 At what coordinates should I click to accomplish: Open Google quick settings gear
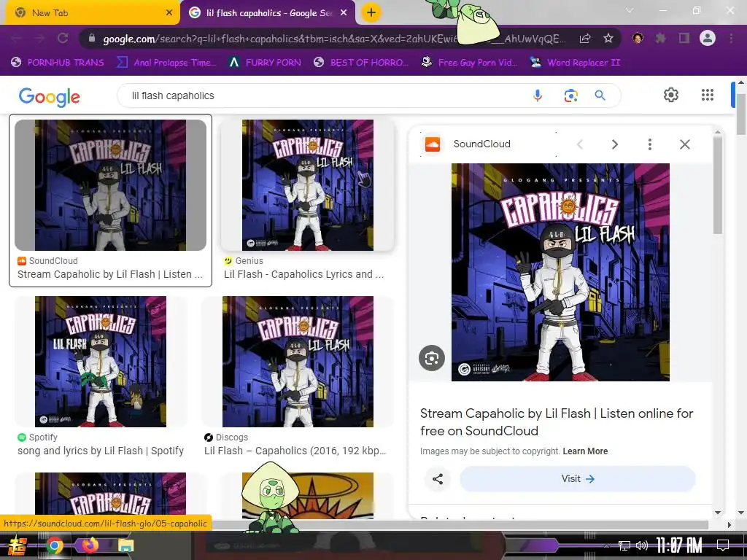pyautogui.click(x=671, y=95)
